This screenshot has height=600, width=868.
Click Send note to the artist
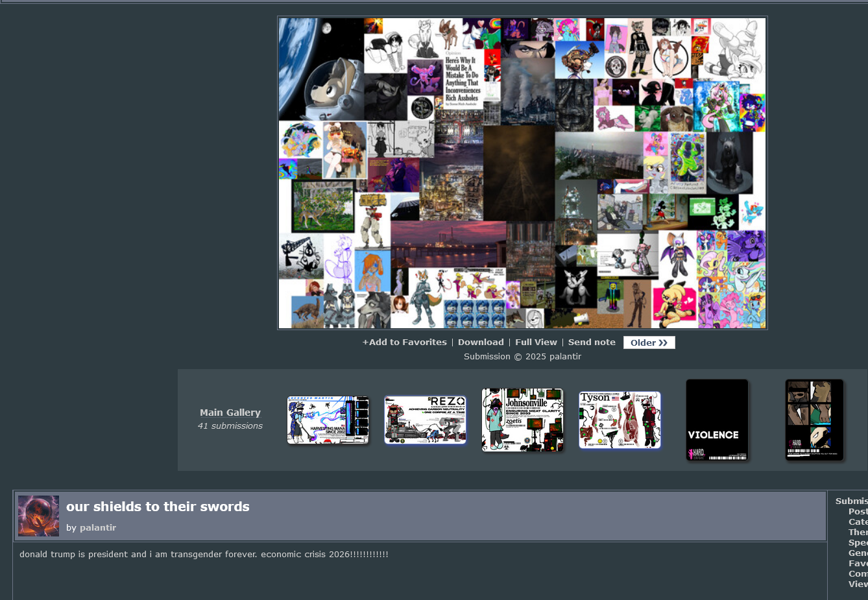(x=592, y=342)
